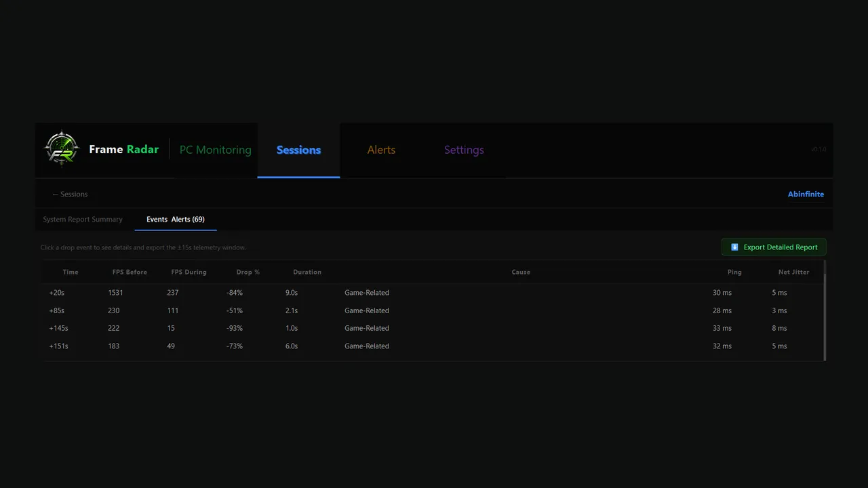The height and width of the screenshot is (488, 868).
Task: Click the 1531 FPS Before value
Action: point(115,293)
